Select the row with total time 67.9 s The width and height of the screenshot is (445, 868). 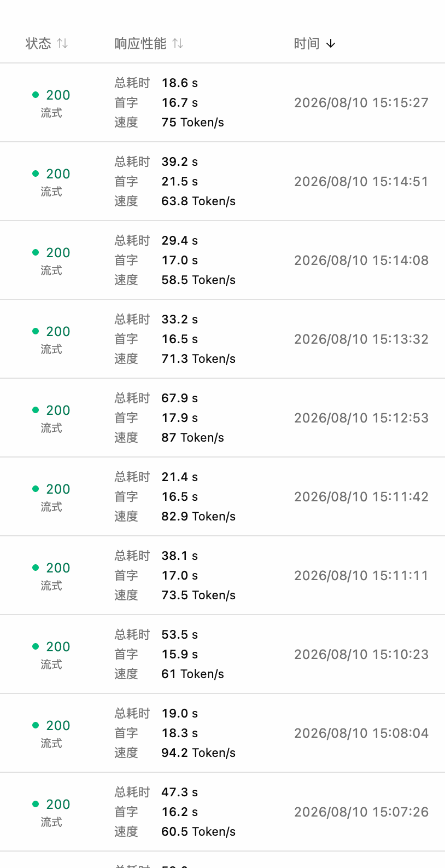coord(222,418)
